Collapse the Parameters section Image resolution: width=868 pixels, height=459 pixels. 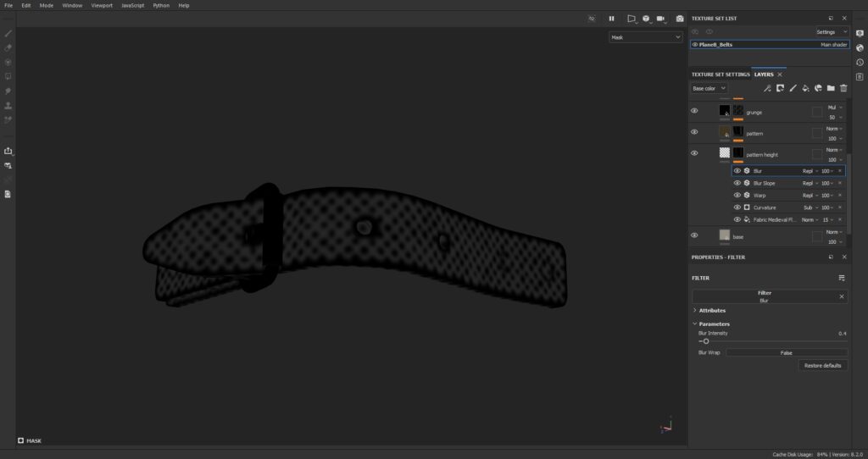(714, 324)
